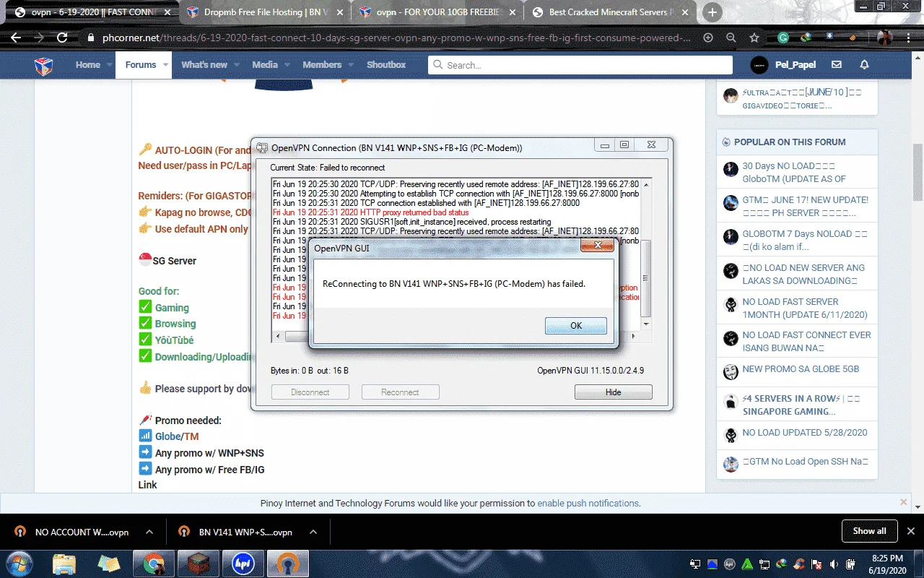Open the Chrome profile avatar
924x578 pixels.
[885, 38]
